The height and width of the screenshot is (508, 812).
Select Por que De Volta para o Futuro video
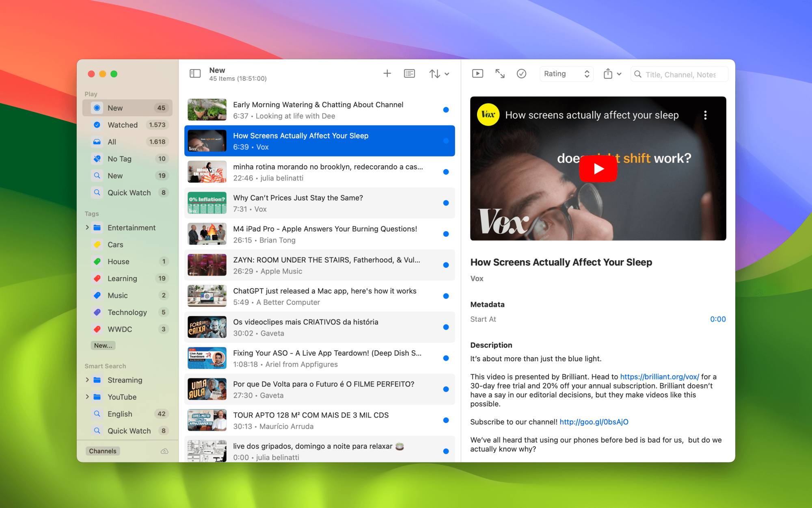click(320, 389)
